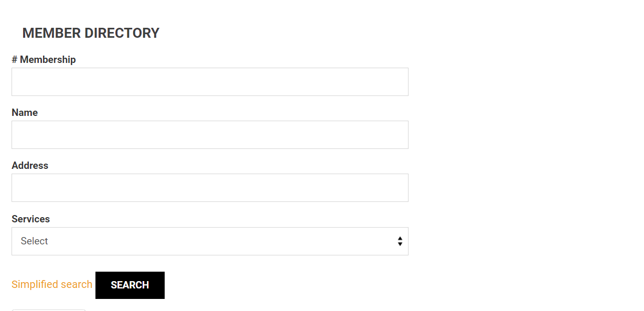
Task: Click the partially visible box below Simplified search
Action: coord(49,310)
